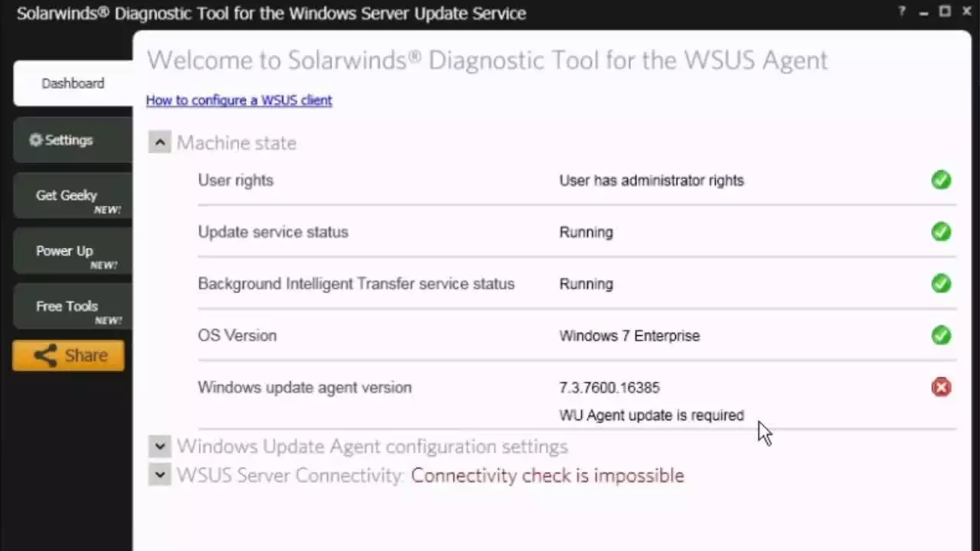Click the green check next to OS Version
This screenshot has height=551, width=980.
[x=941, y=335]
